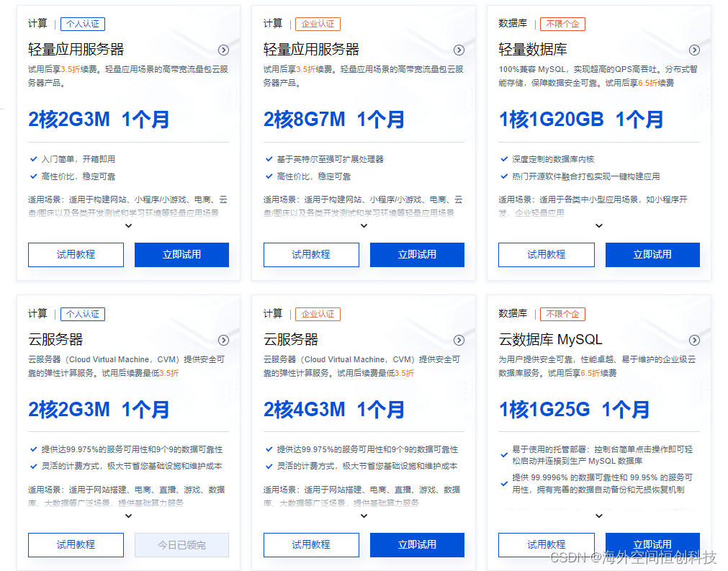The height and width of the screenshot is (571, 728).
Task: Click checkmark icon beside '深度定制的数据库内核'
Action: coord(504,159)
